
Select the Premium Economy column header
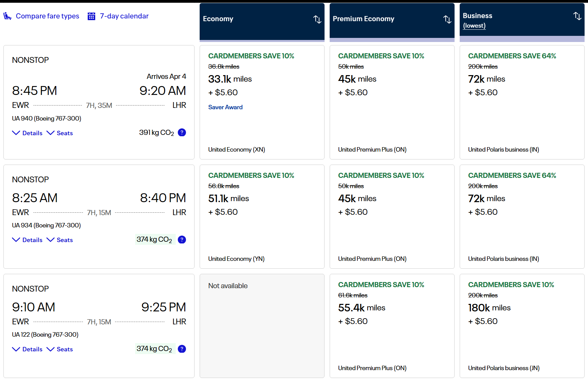coord(363,19)
